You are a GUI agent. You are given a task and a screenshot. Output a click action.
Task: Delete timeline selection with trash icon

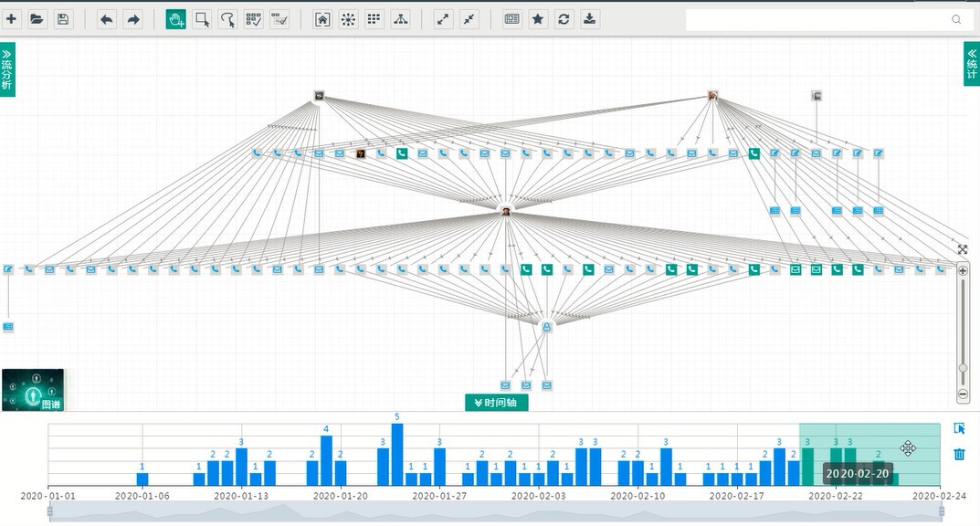click(x=959, y=454)
